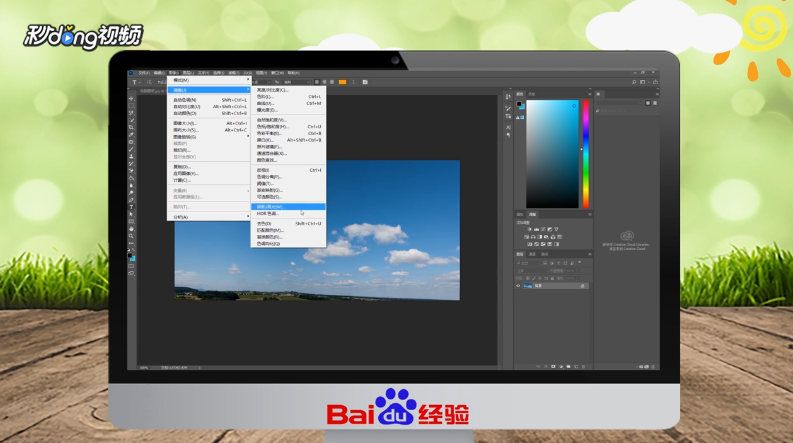Click the orange text color swatch
Image resolution: width=793 pixels, height=443 pixels.
342,82
